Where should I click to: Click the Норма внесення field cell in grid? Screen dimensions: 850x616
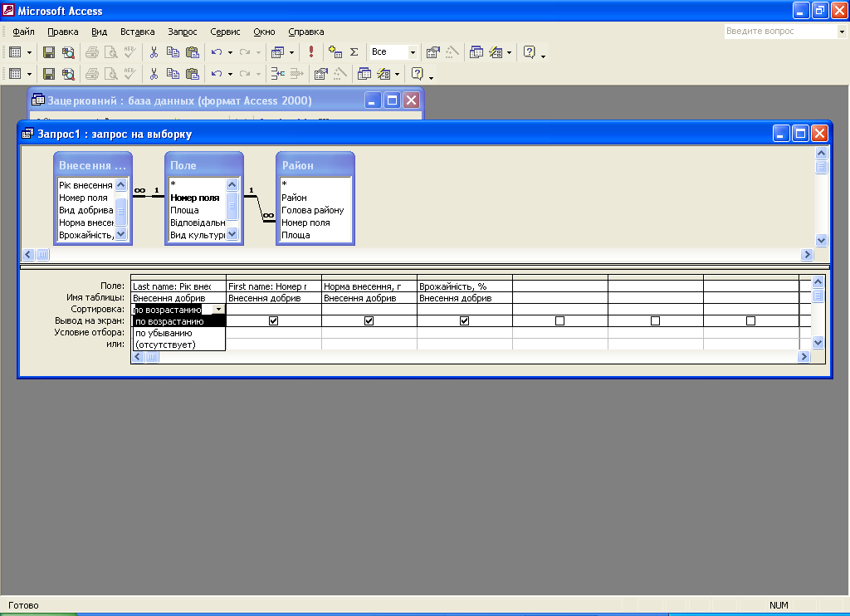[369, 286]
